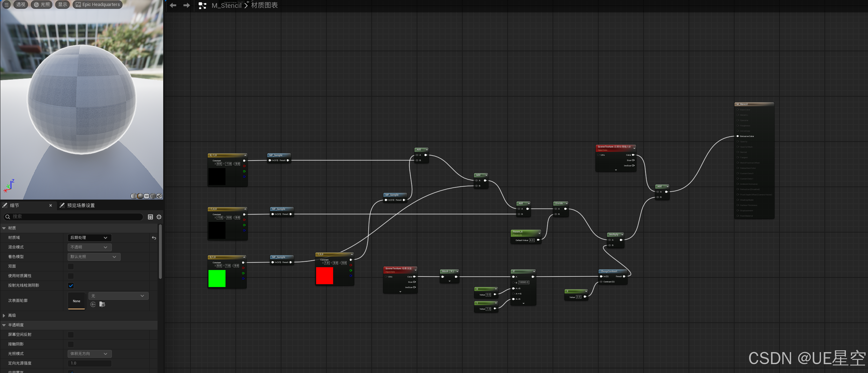Open the 着色模型 默认光照 dropdown
This screenshot has height=373, width=868.
click(94, 257)
